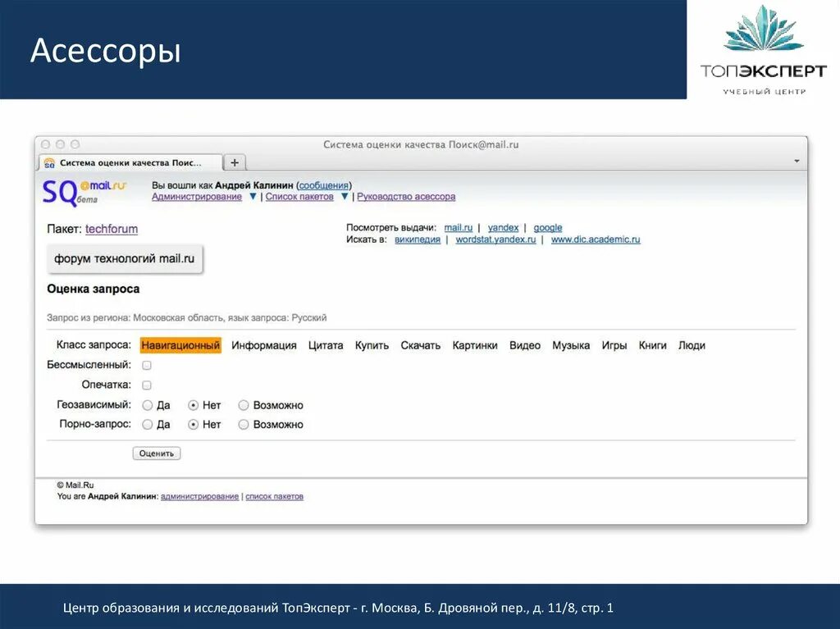The width and height of the screenshot is (840, 629).
Task: Choose the Люди query class
Action: (692, 345)
